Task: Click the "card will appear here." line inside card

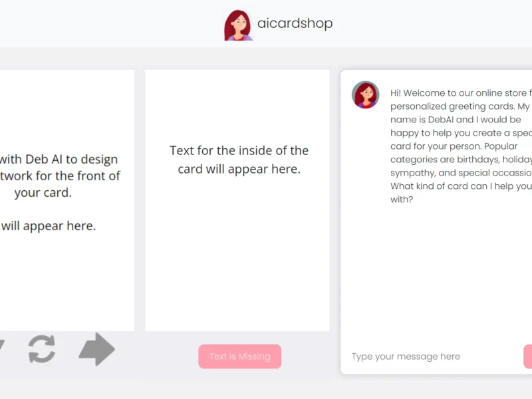Action: pos(239,169)
